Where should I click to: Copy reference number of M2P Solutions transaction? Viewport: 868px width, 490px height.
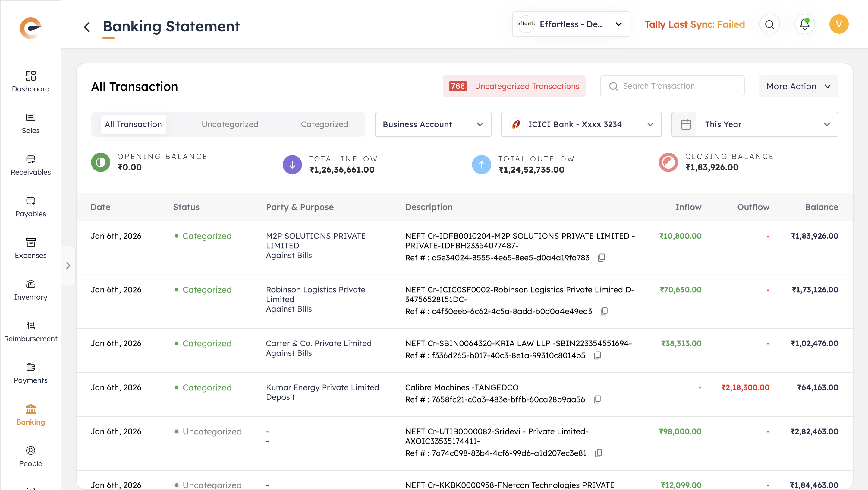[x=601, y=258]
